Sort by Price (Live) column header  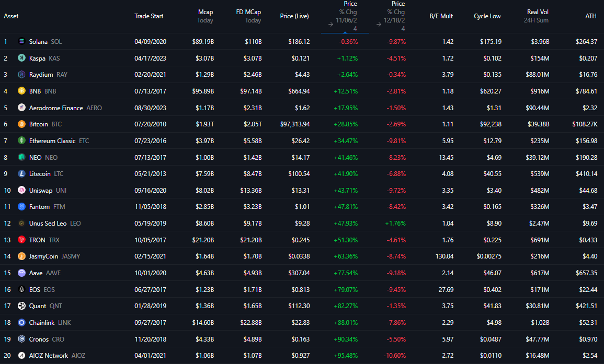tap(294, 16)
